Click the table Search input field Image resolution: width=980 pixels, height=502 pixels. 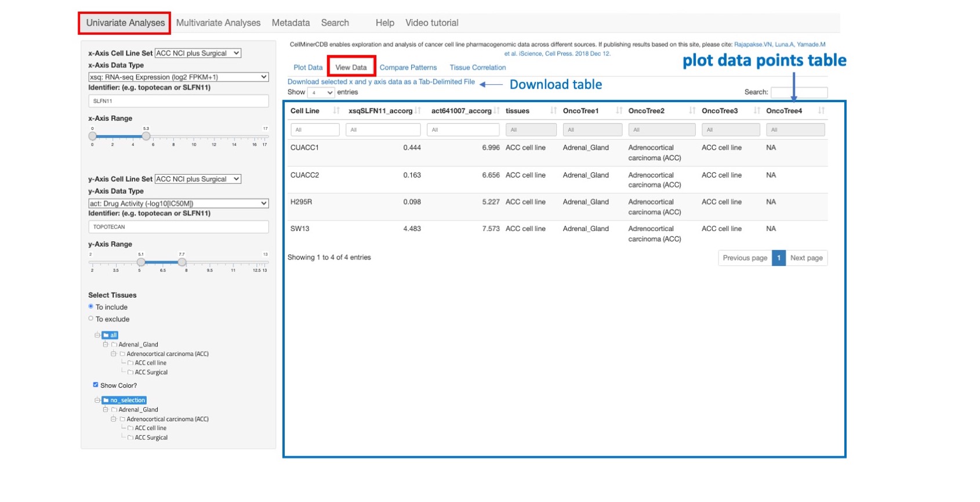click(x=798, y=93)
